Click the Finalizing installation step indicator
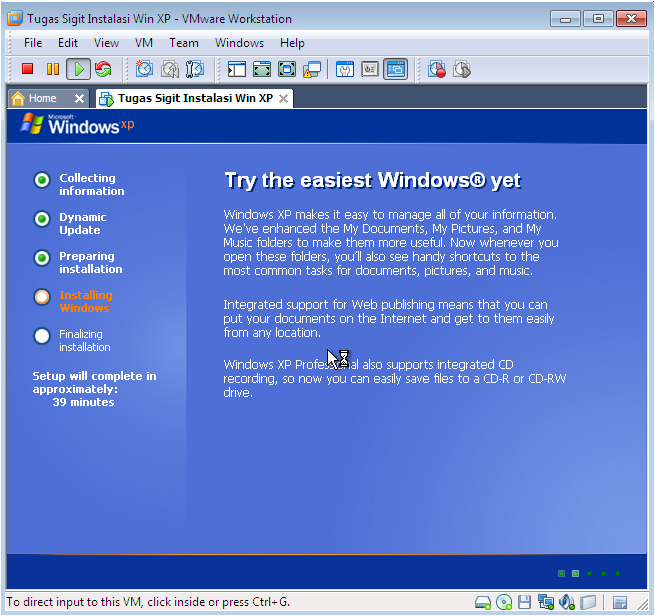The width and height of the screenshot is (655, 616). pyautogui.click(x=42, y=336)
